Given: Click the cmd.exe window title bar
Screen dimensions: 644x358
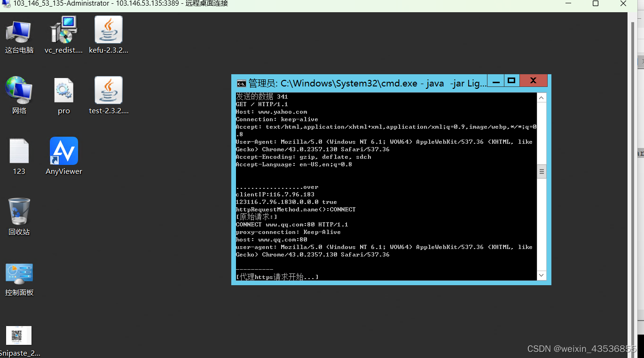Looking at the screenshot, I should [x=367, y=83].
